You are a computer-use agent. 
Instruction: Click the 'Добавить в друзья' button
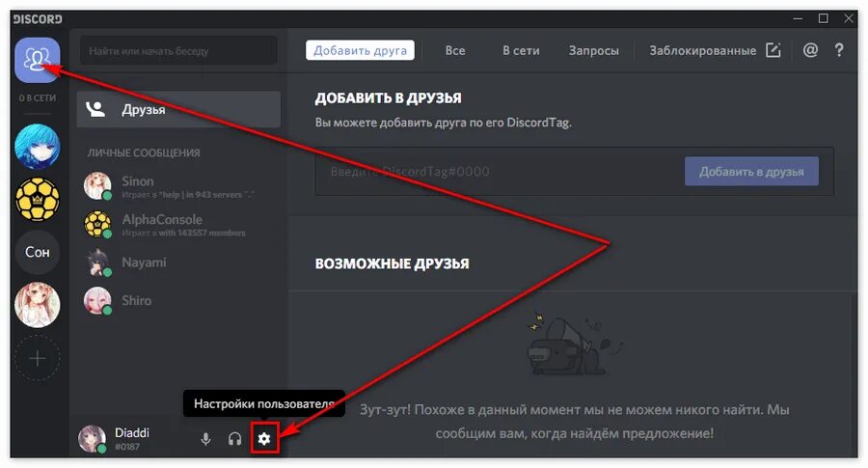pyautogui.click(x=751, y=172)
